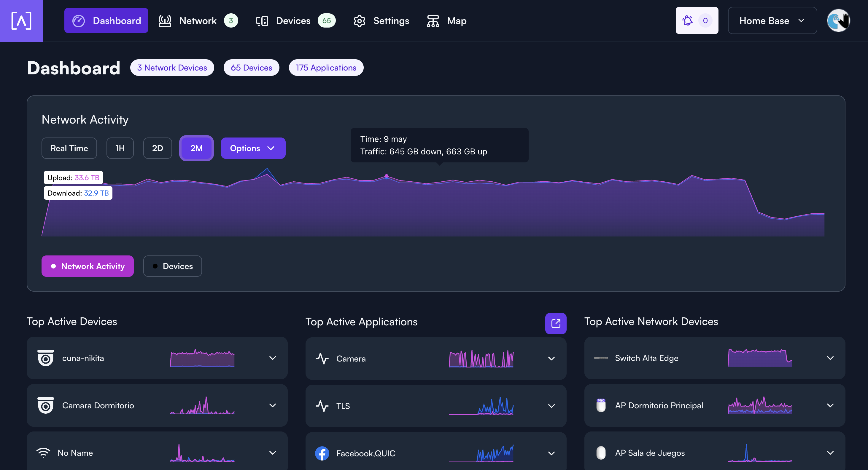The width and height of the screenshot is (868, 470).
Task: Click the AP Sala de Juegos device icon
Action: click(x=601, y=453)
